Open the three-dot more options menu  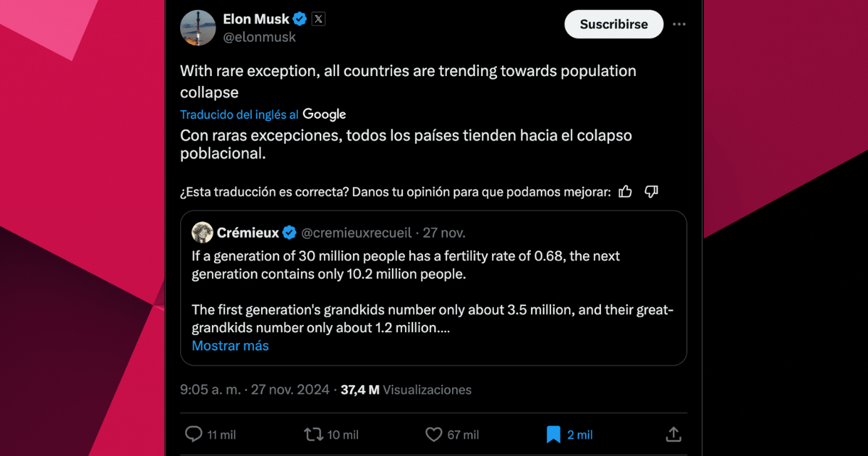(x=678, y=24)
